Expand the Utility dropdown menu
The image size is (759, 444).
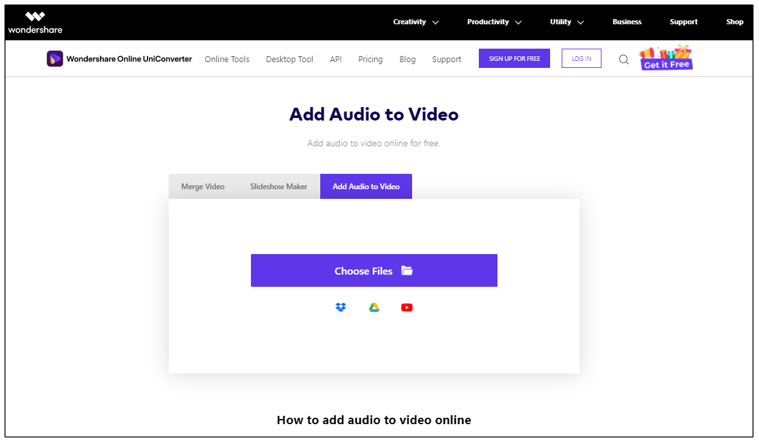(566, 22)
